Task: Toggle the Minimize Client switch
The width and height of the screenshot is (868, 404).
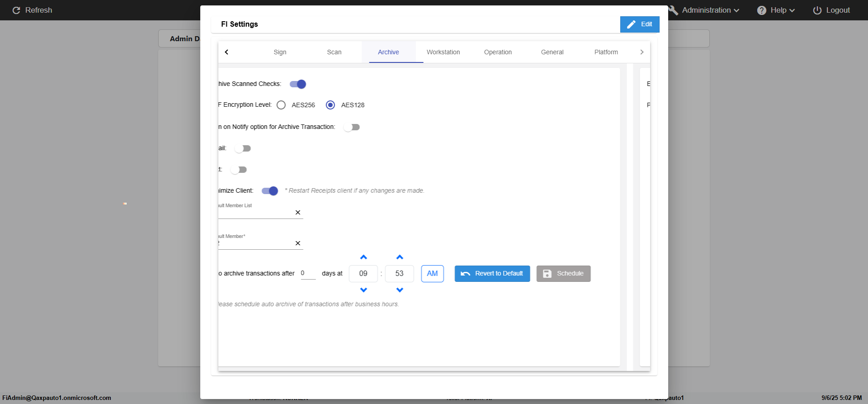Action: (270, 191)
